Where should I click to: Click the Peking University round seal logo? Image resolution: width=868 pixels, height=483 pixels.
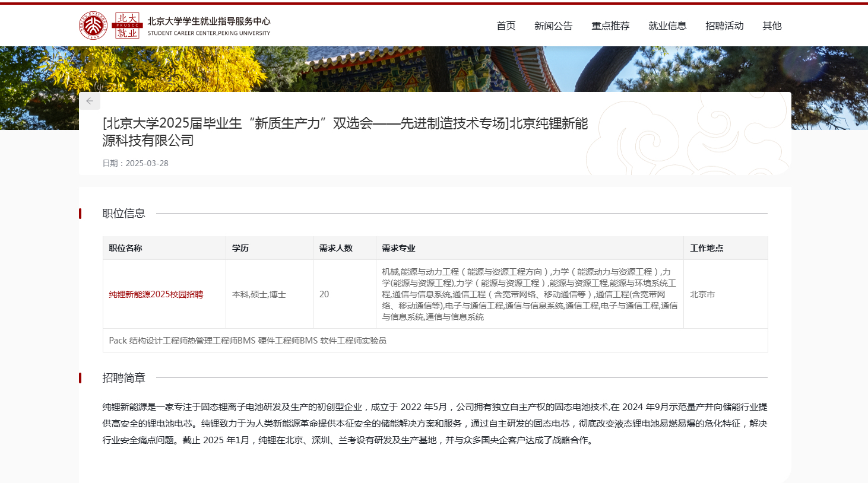pyautogui.click(x=93, y=26)
